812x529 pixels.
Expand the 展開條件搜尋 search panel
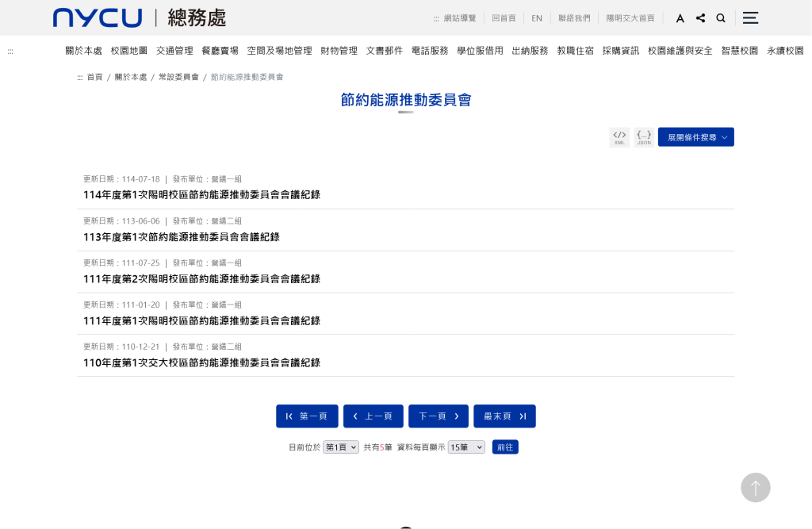click(x=695, y=137)
